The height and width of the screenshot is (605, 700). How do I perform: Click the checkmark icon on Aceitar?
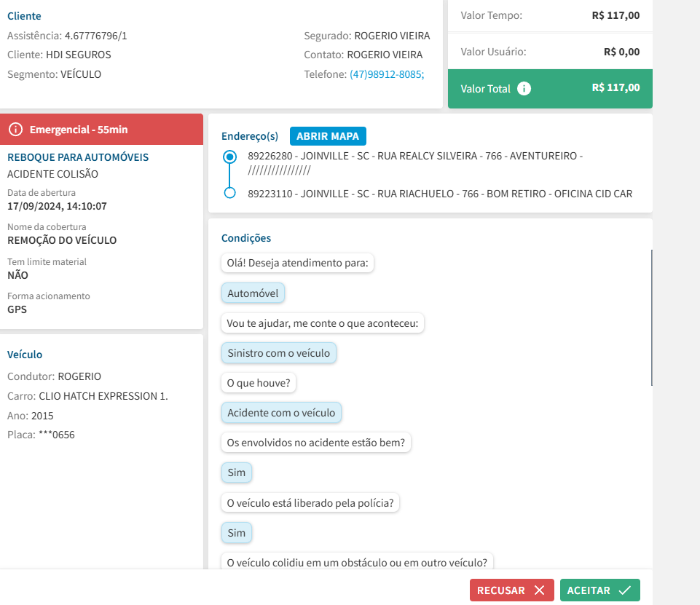[624, 590]
